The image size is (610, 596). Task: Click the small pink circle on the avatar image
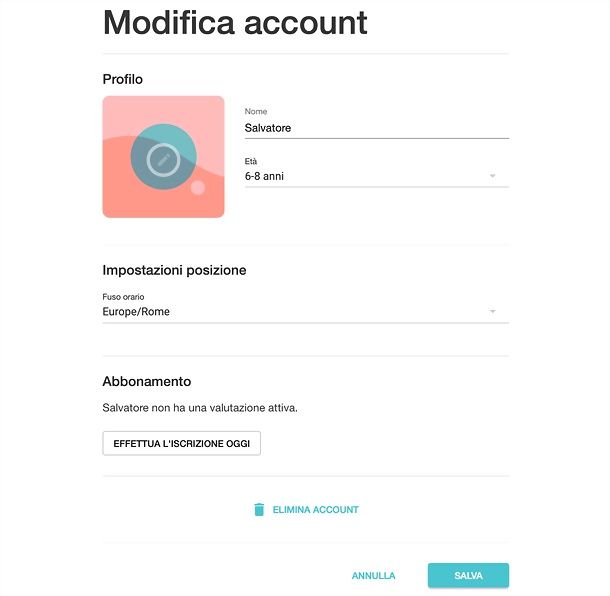pyautogui.click(x=198, y=187)
